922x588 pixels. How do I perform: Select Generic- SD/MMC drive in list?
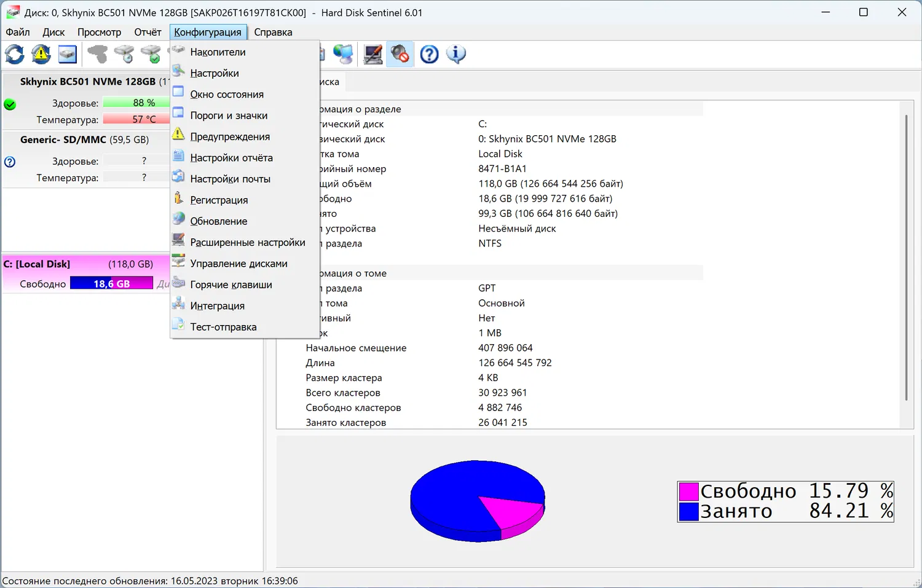[x=84, y=140]
